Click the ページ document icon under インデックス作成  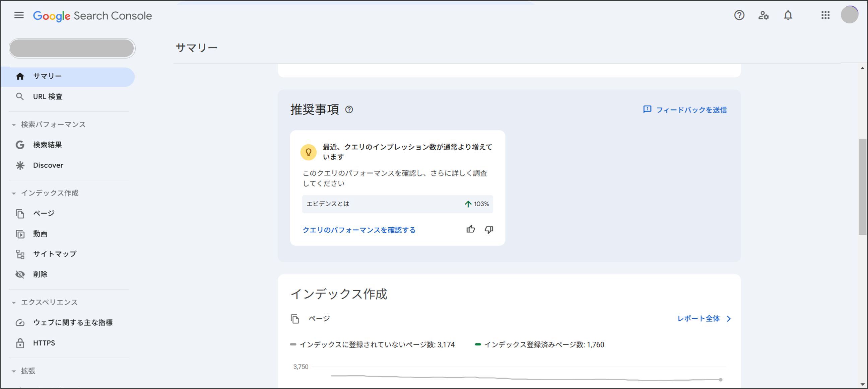(296, 319)
